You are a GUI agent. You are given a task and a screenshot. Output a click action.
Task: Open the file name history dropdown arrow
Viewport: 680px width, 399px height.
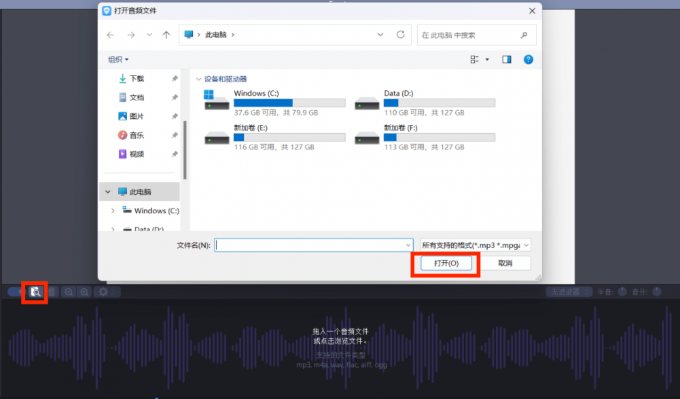tap(408, 245)
